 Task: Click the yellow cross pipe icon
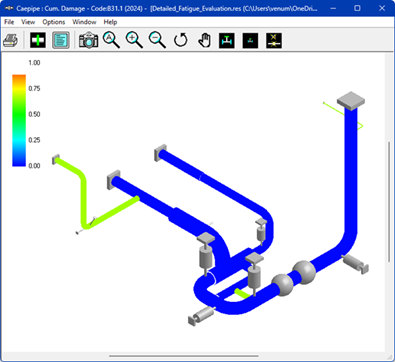(274, 40)
